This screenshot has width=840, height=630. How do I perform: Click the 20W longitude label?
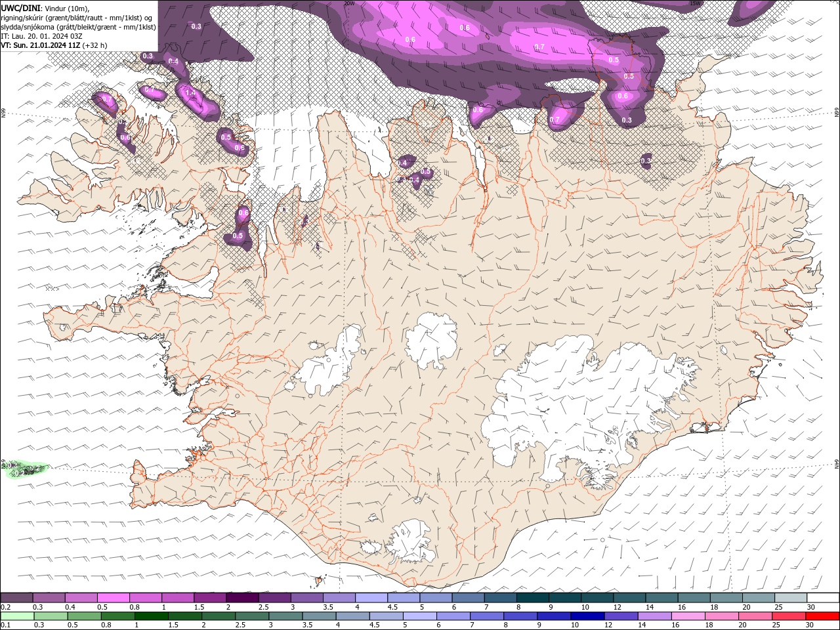[x=349, y=3]
